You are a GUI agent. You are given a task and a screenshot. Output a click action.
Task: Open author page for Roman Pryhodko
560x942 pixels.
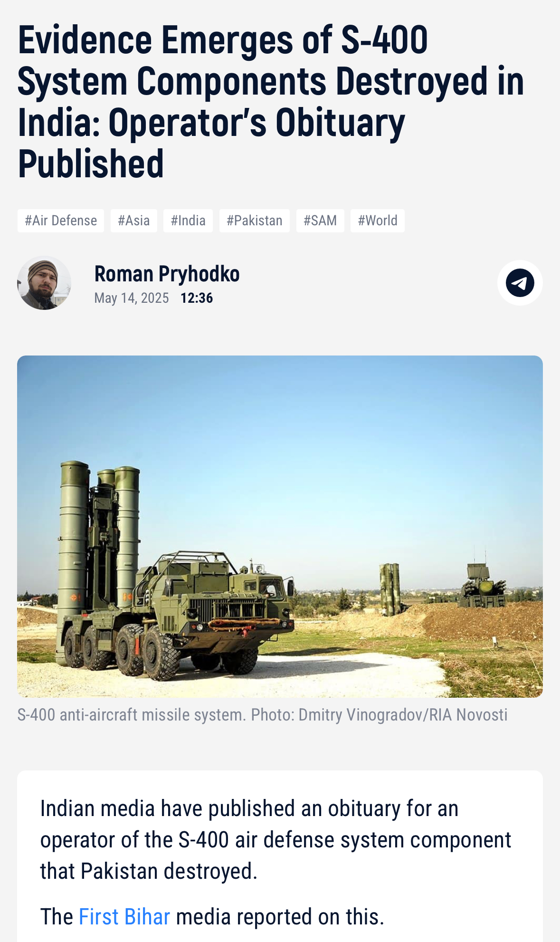167,274
